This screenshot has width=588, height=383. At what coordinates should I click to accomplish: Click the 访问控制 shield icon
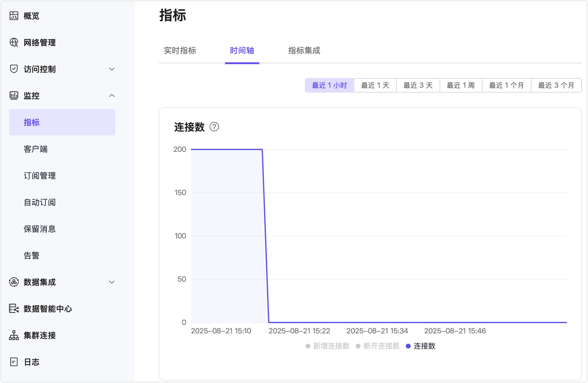click(x=13, y=69)
